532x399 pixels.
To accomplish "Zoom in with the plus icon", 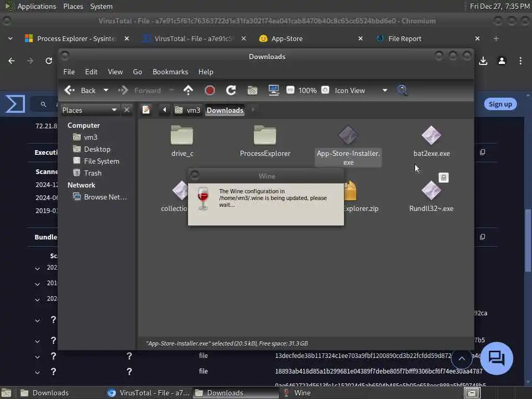I will pos(325,90).
